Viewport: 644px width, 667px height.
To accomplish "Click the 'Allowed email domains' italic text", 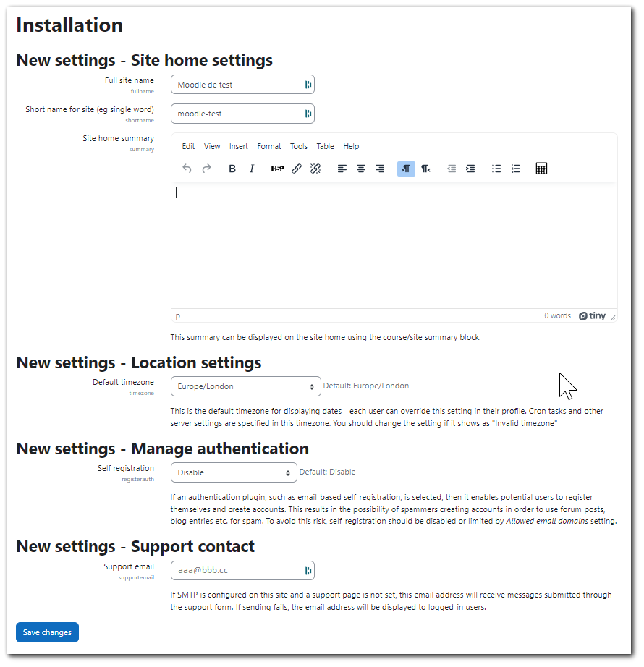I will pyautogui.click(x=547, y=521).
